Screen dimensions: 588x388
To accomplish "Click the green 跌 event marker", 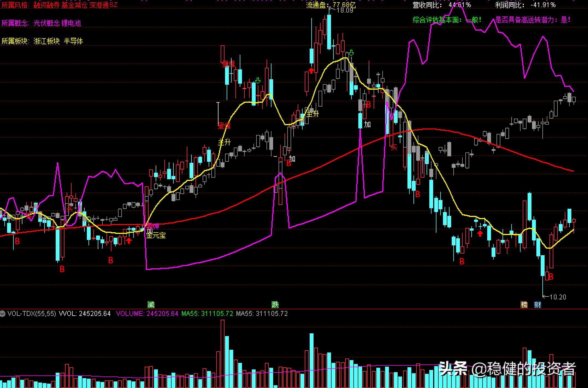I will pyautogui.click(x=275, y=304).
